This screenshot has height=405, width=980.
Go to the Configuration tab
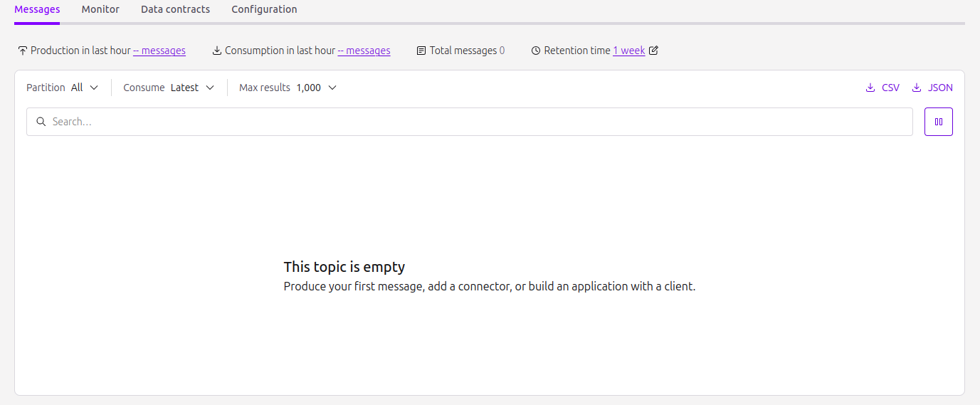tap(264, 9)
